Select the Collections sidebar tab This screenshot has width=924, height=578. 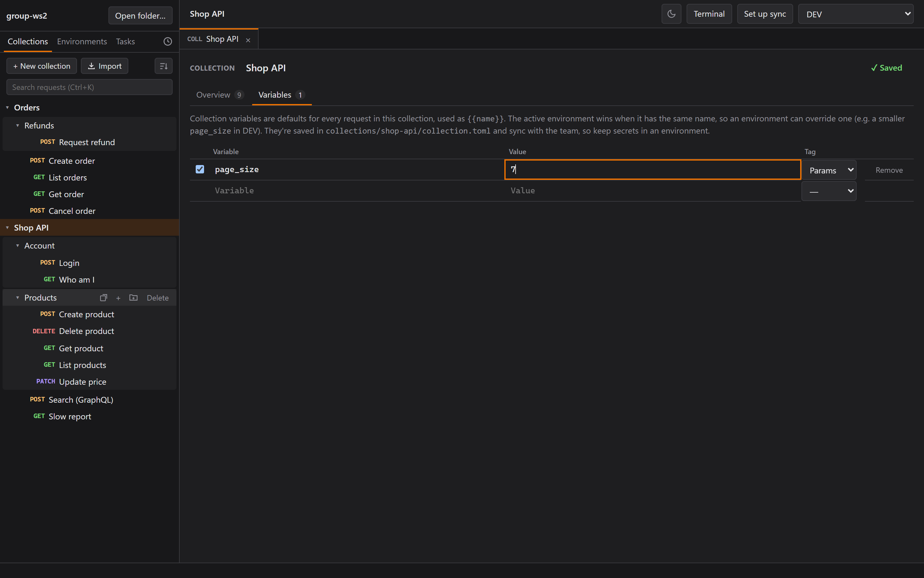(28, 41)
